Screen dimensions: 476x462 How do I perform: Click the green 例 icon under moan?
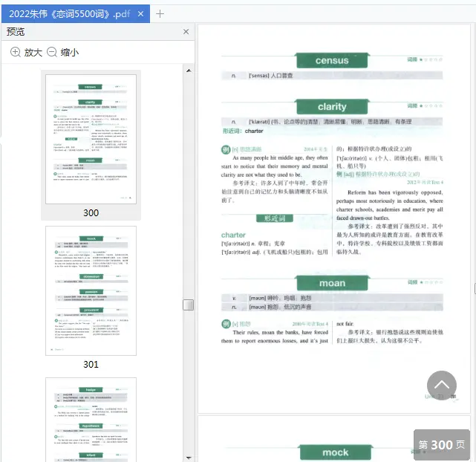pos(226,324)
